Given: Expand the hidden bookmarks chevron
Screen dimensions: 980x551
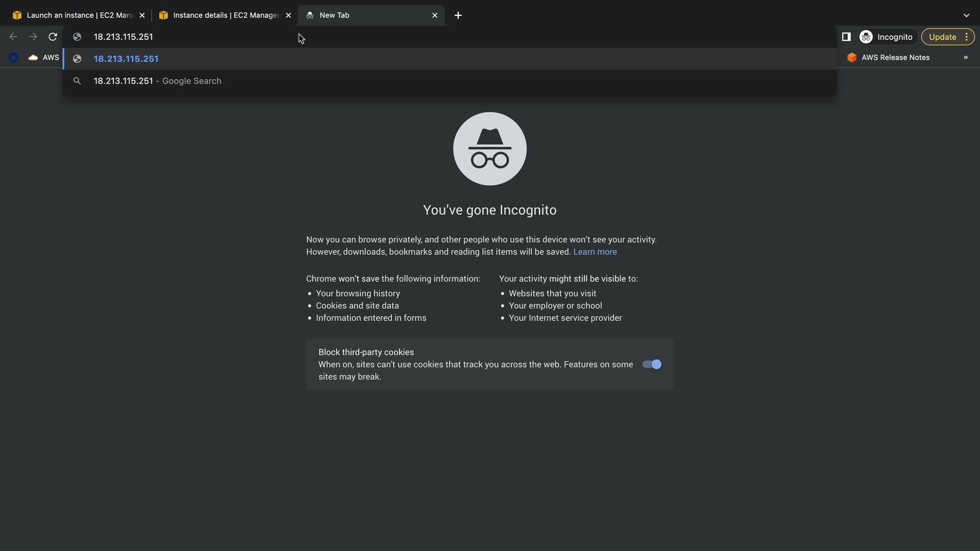Looking at the screenshot, I should click(x=966, y=58).
